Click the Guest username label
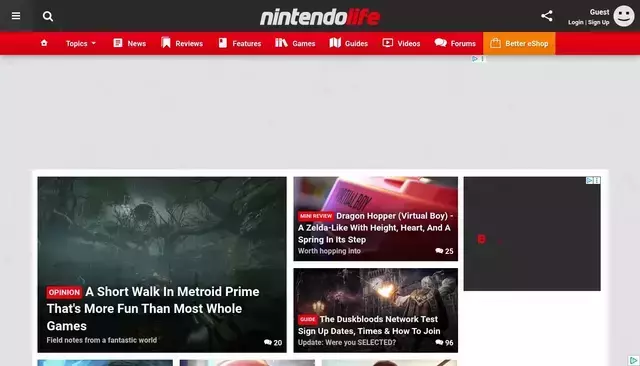 point(599,12)
